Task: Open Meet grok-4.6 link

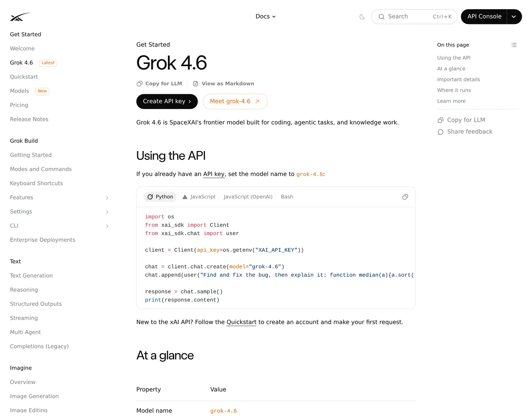Action: [235, 102]
